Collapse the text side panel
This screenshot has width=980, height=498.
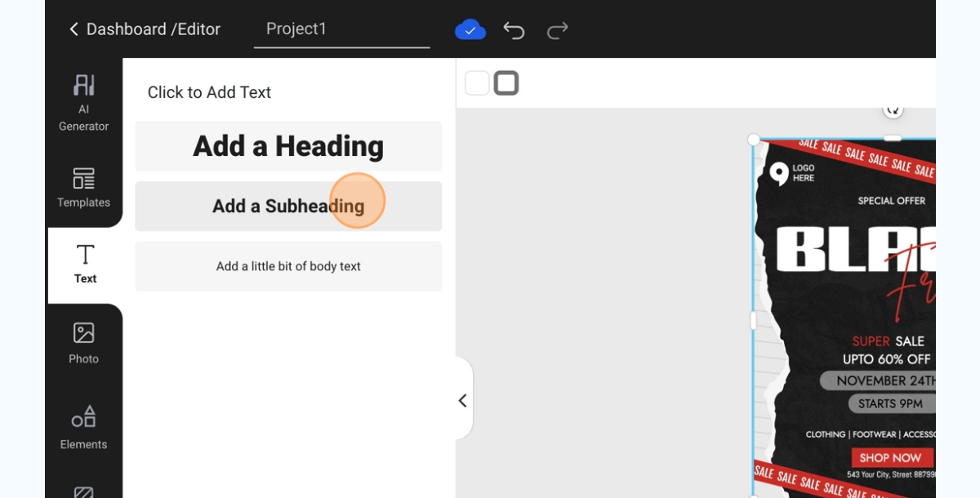(463, 400)
